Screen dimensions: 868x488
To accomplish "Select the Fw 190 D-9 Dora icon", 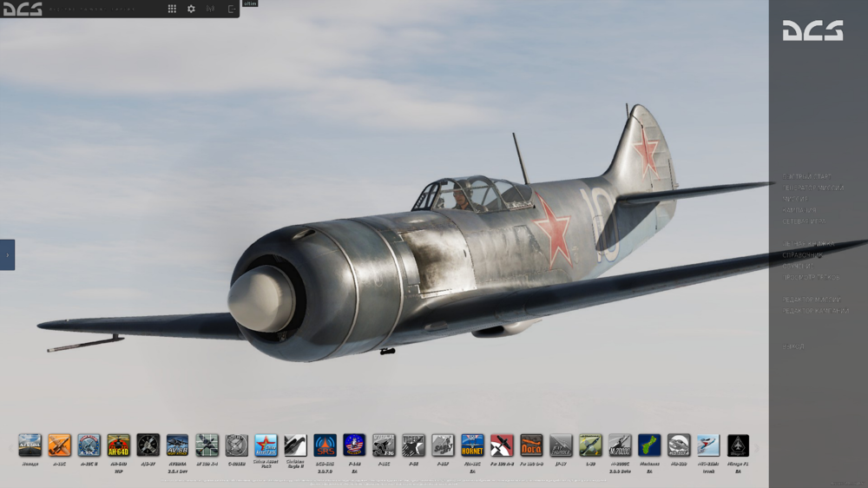I will click(x=531, y=445).
